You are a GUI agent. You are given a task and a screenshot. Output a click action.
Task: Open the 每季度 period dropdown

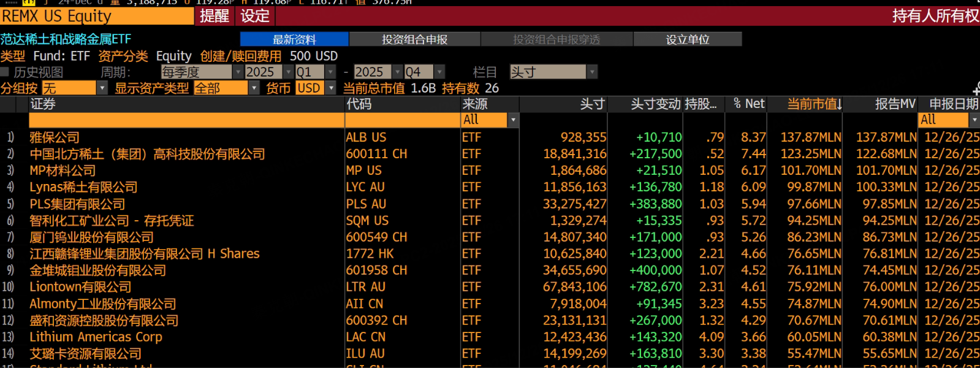[201, 72]
